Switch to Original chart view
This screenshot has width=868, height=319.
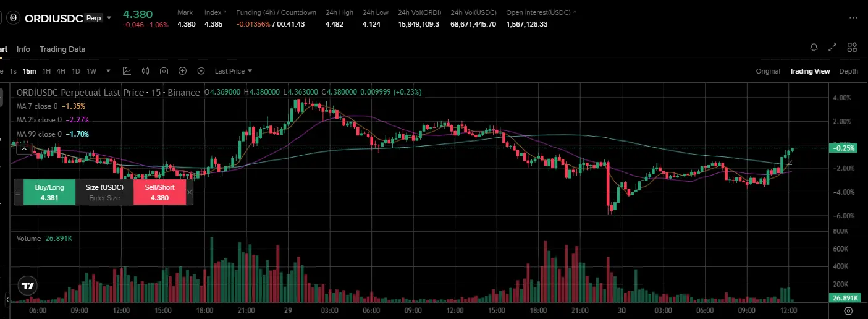point(768,71)
